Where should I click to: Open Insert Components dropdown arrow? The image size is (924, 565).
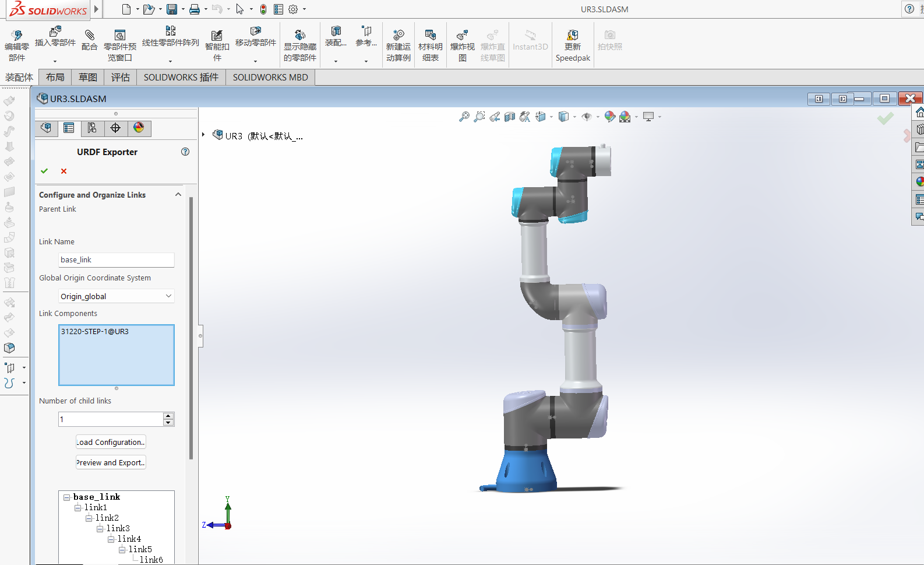pos(55,61)
